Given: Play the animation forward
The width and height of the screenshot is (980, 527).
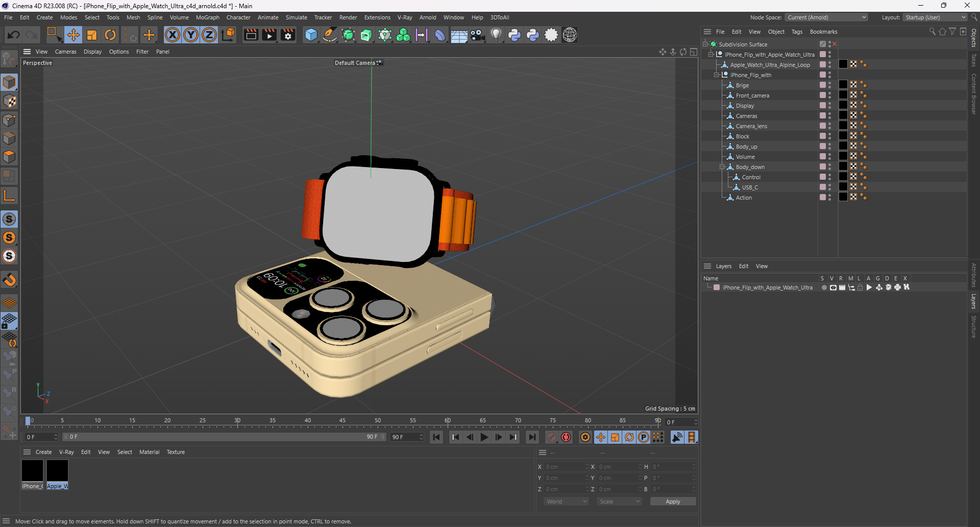Looking at the screenshot, I should point(484,437).
